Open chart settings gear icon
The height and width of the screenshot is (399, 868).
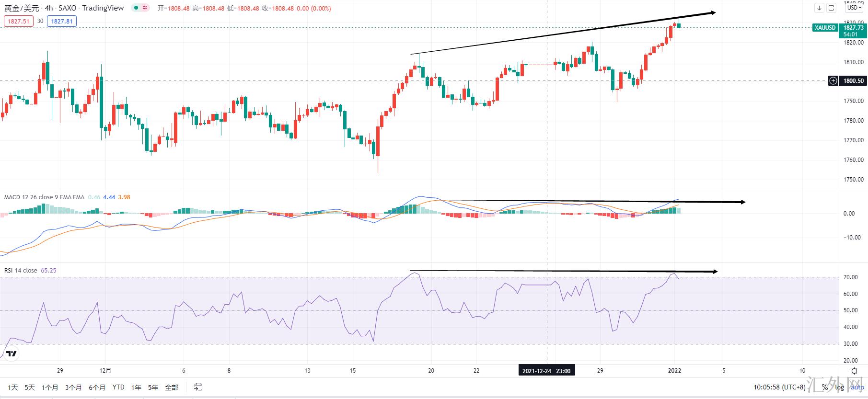854,371
